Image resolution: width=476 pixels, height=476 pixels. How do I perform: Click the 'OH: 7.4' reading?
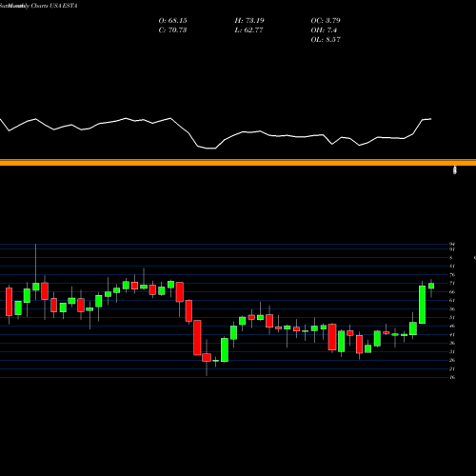pyautogui.click(x=324, y=30)
